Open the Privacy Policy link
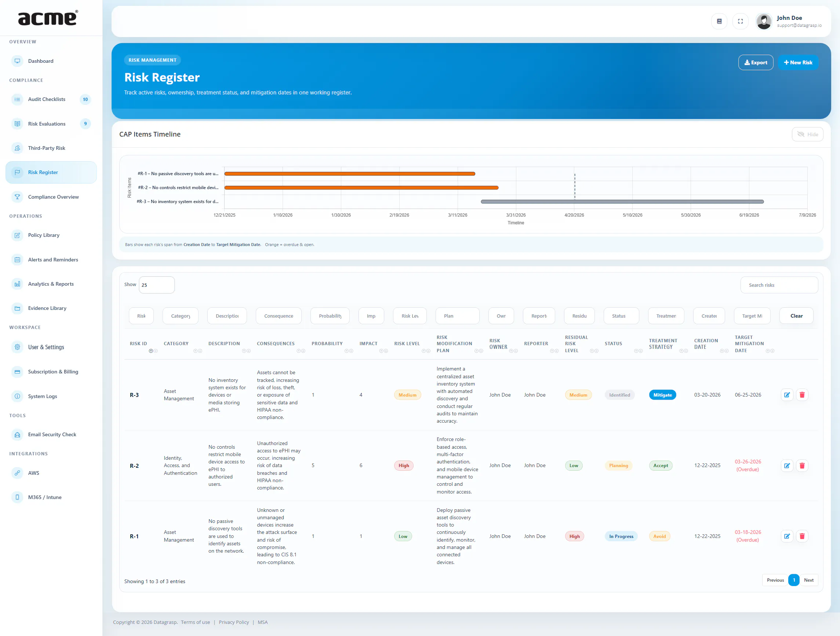The width and height of the screenshot is (840, 636). click(x=233, y=622)
